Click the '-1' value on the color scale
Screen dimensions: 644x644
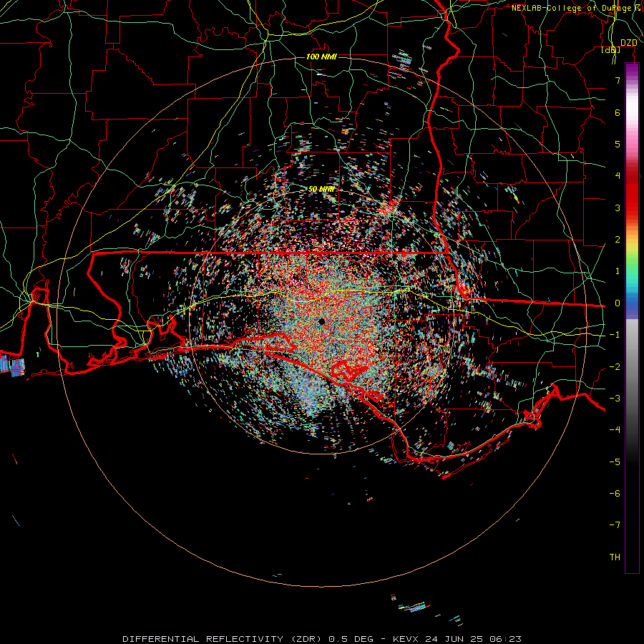[615, 335]
